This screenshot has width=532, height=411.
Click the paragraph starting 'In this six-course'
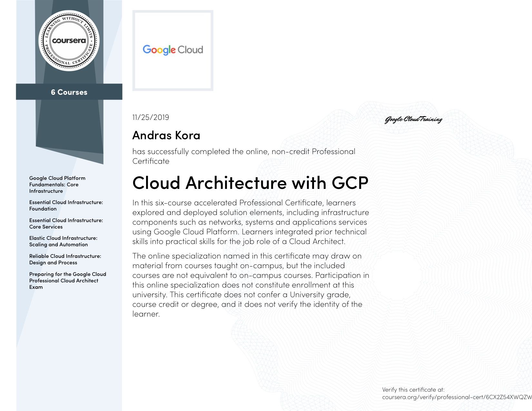(251, 222)
